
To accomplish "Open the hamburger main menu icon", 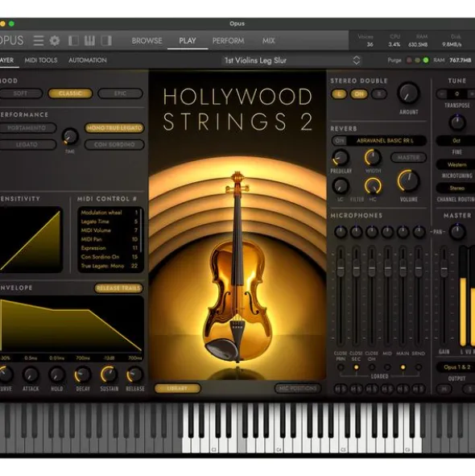I will click(x=39, y=40).
